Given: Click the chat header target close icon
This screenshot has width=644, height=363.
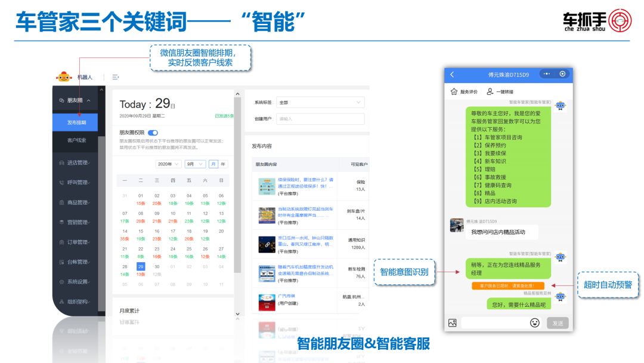Looking at the screenshot, I should click(562, 74).
